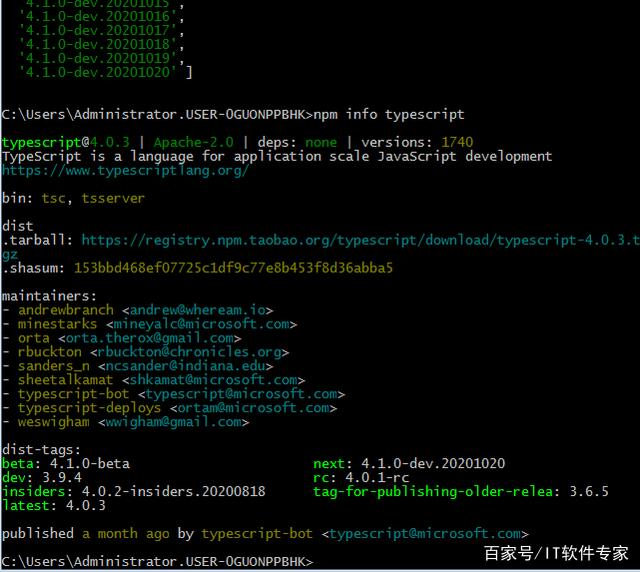640x572 pixels.
Task: Click the 'latest: 4.0.3' tag
Action: (53, 505)
